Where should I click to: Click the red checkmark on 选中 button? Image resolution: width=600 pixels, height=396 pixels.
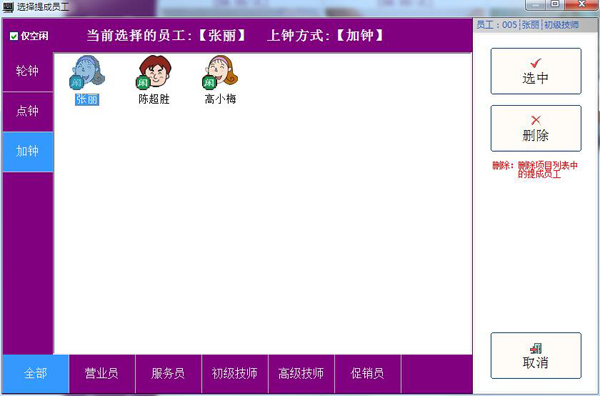(x=536, y=63)
